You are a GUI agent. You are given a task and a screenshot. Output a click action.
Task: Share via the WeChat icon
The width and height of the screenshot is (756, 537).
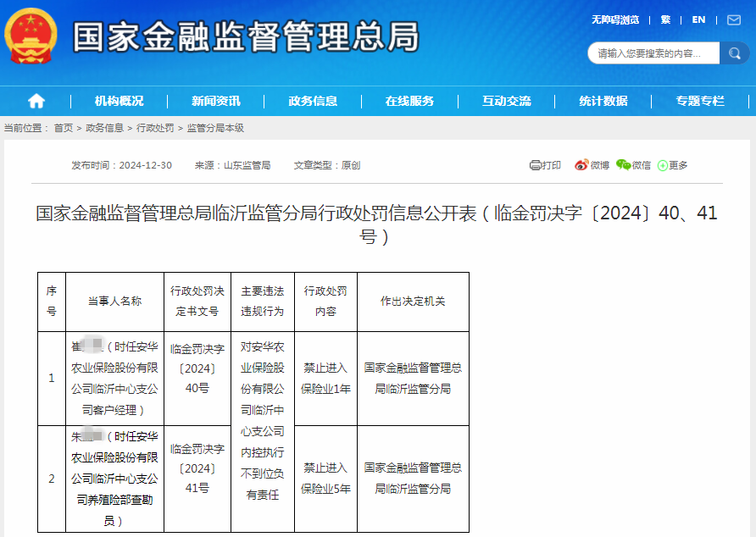(624, 165)
